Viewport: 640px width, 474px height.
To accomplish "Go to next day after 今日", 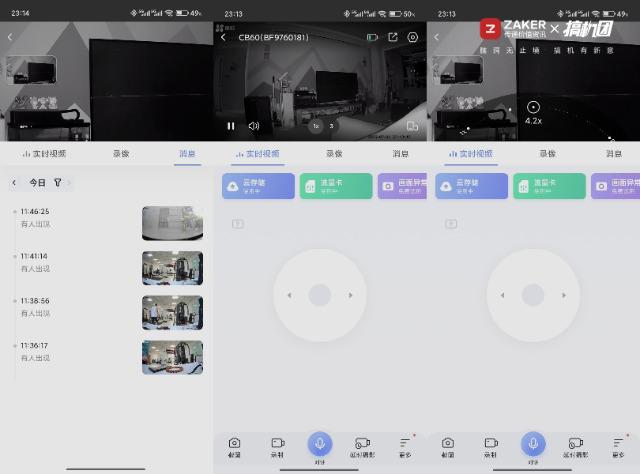I will pyautogui.click(x=69, y=182).
